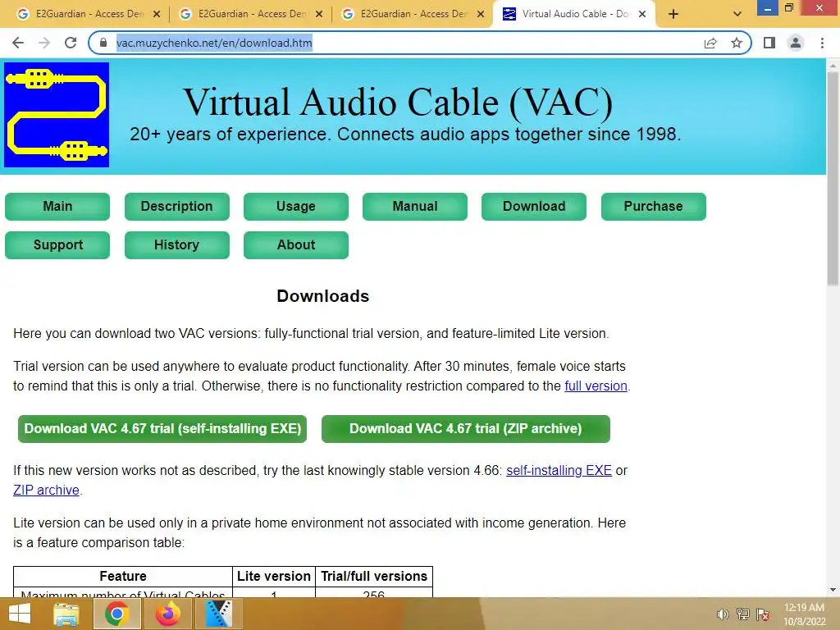
Task: Download VAC 4.67 trial self-installing EXE
Action: [x=162, y=428]
